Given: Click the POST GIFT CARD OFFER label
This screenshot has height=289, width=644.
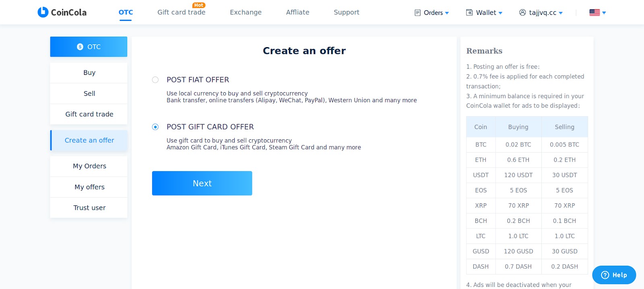Looking at the screenshot, I should click(210, 127).
